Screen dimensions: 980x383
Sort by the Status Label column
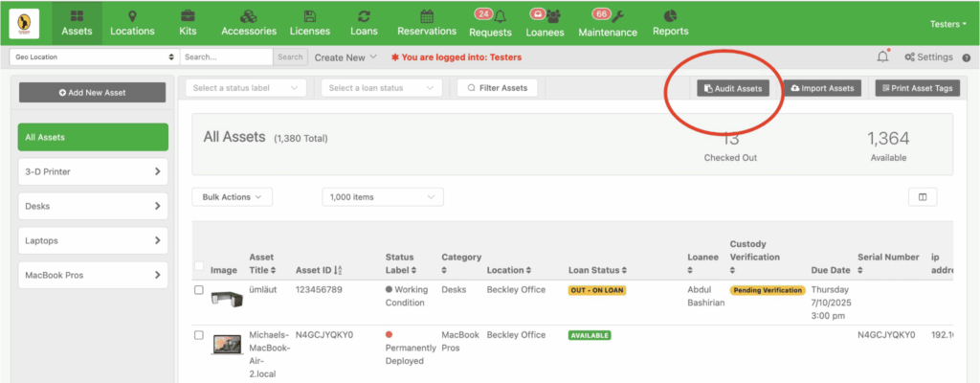[403, 263]
